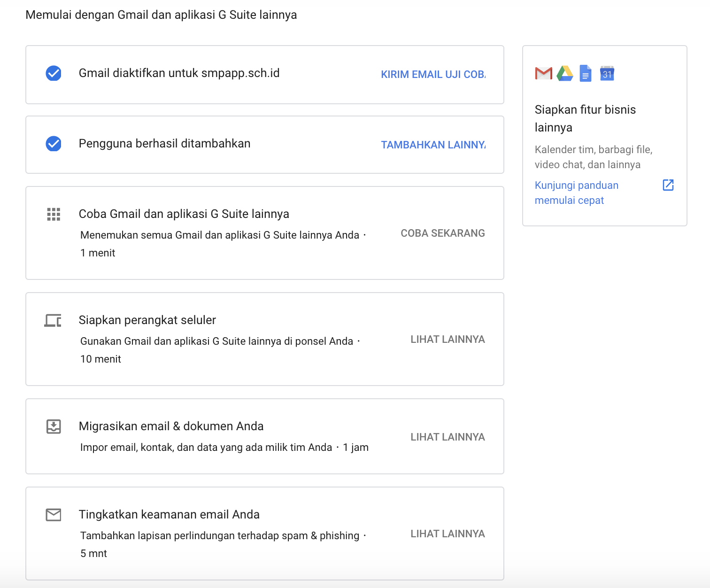Click TAMBAHKAN LAINNYA to add more users
The height and width of the screenshot is (588, 710).
(x=432, y=145)
